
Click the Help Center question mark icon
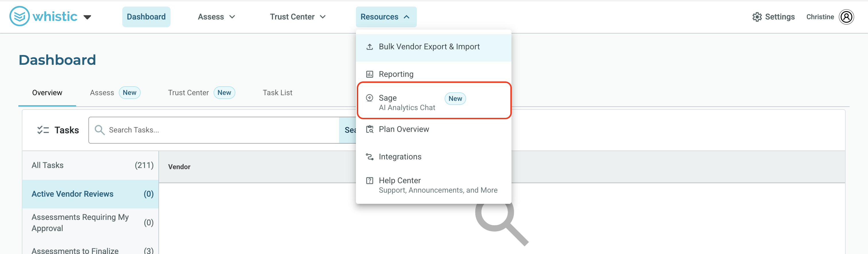(x=370, y=181)
